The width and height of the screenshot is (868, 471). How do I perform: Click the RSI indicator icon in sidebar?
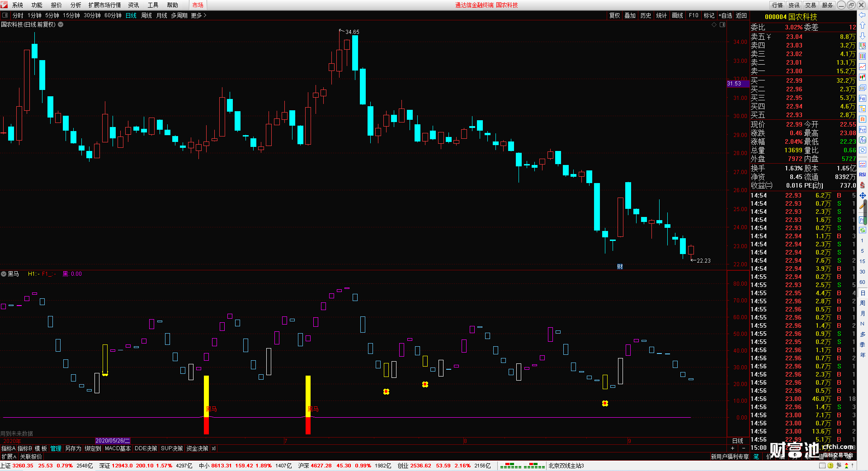point(863,174)
